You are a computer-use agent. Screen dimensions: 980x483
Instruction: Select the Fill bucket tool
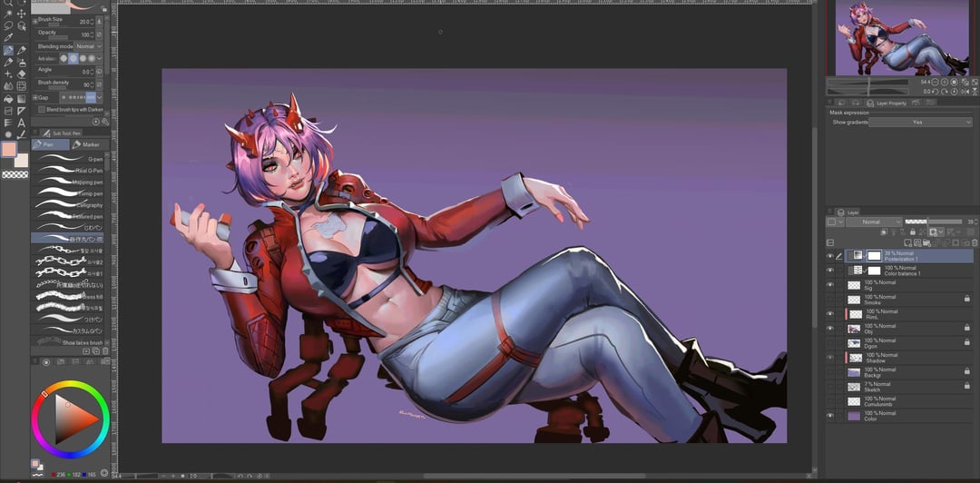[x=8, y=98]
